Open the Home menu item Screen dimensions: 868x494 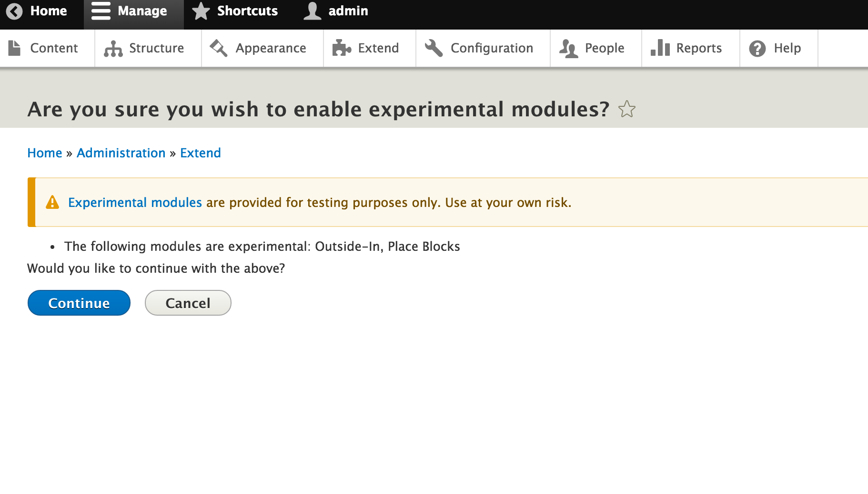coord(49,10)
